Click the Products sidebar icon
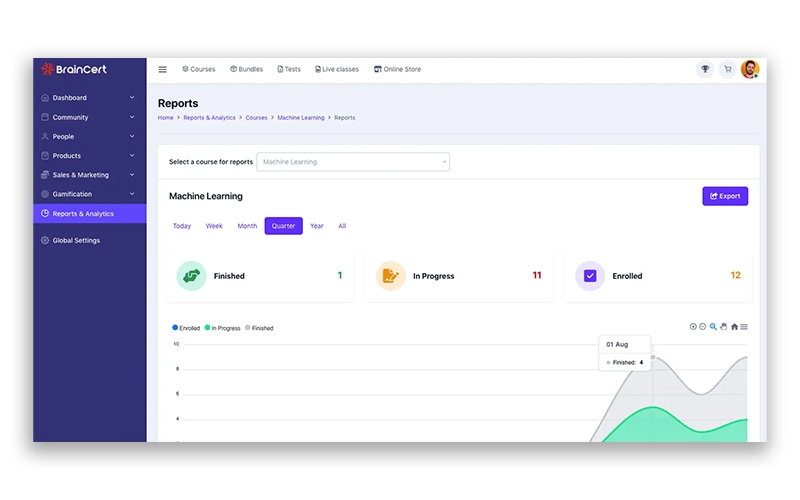 click(45, 156)
